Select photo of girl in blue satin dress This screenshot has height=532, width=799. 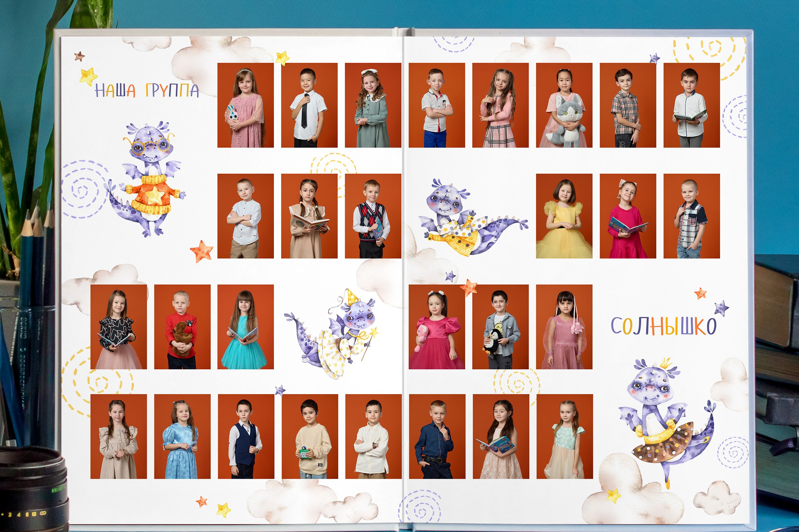tap(182, 436)
